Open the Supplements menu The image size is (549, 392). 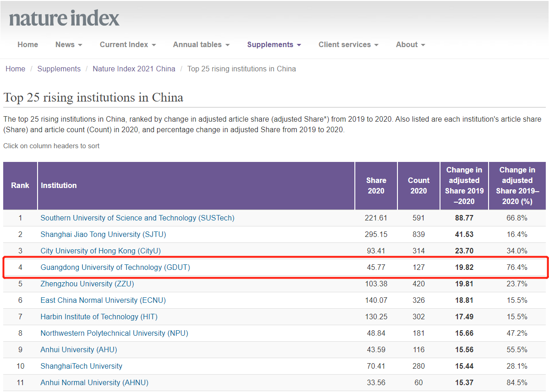pyautogui.click(x=274, y=45)
